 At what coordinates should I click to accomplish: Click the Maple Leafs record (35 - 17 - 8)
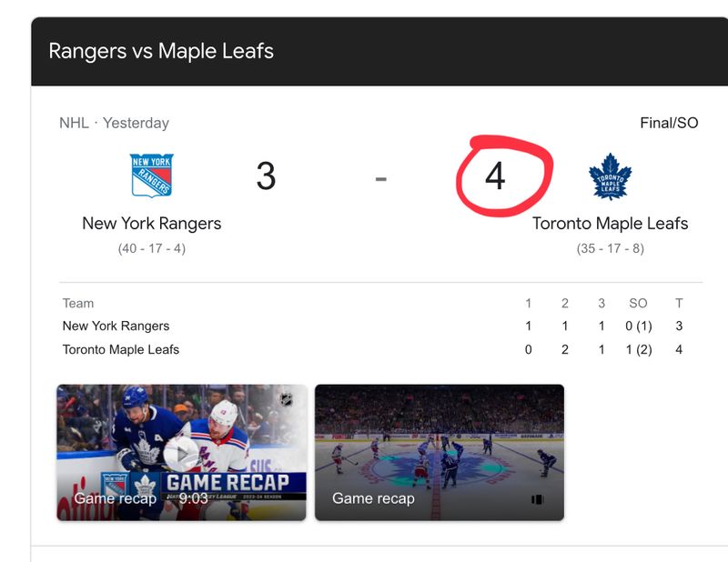tap(610, 247)
